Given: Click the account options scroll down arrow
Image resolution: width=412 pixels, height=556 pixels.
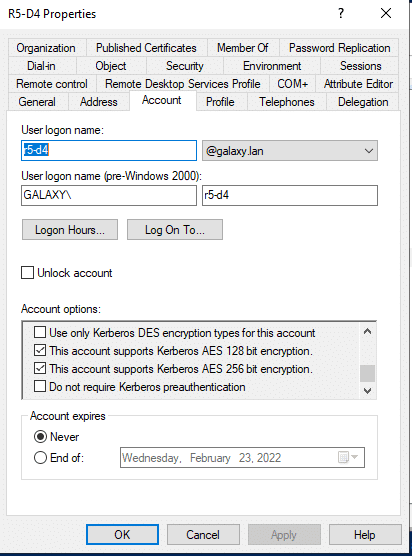Looking at the screenshot, I should tap(367, 390).
